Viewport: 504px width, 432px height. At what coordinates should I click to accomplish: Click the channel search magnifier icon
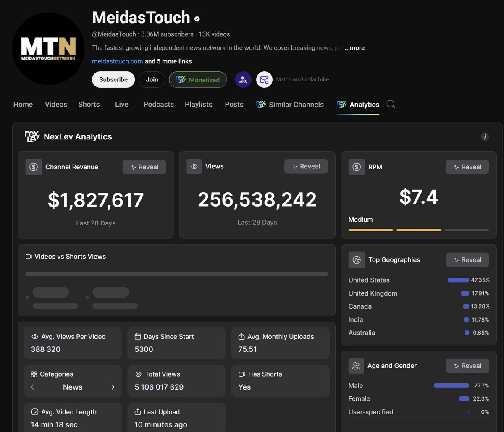coord(391,104)
